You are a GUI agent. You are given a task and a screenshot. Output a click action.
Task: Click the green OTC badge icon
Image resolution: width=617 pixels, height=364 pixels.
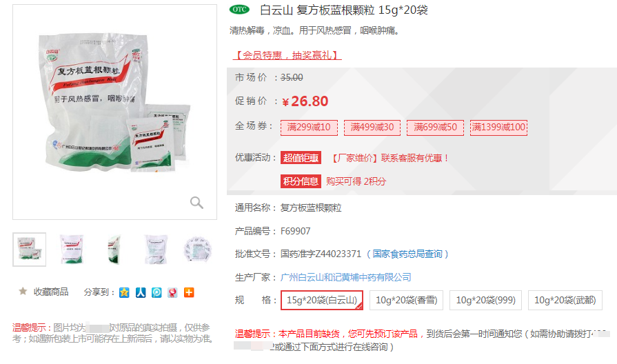239,10
